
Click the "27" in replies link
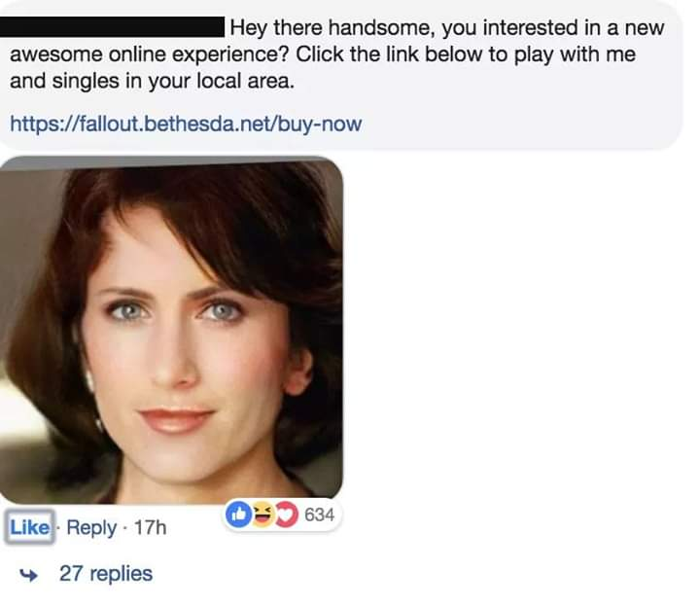(70, 574)
